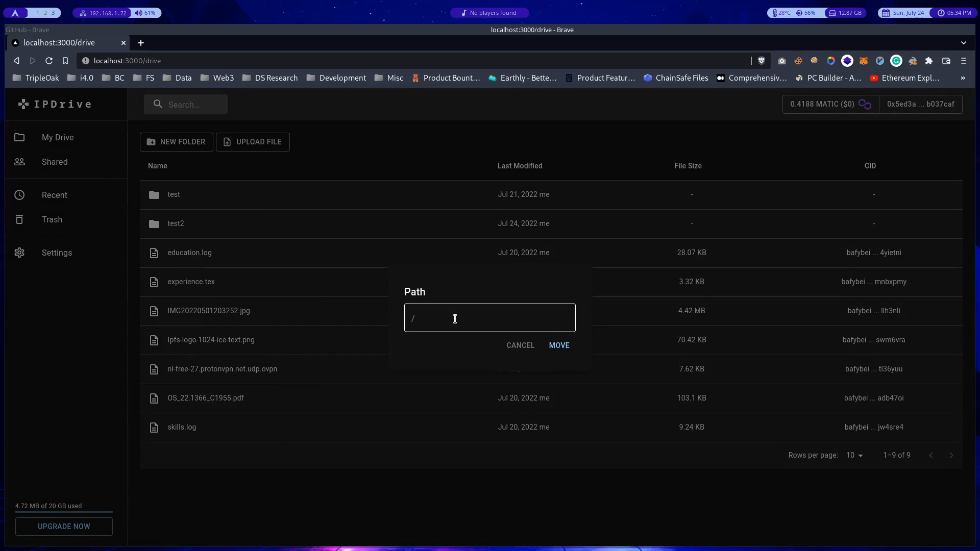Click Ethereum Expl... bookmark
The height and width of the screenshot is (551, 980).
point(904,78)
